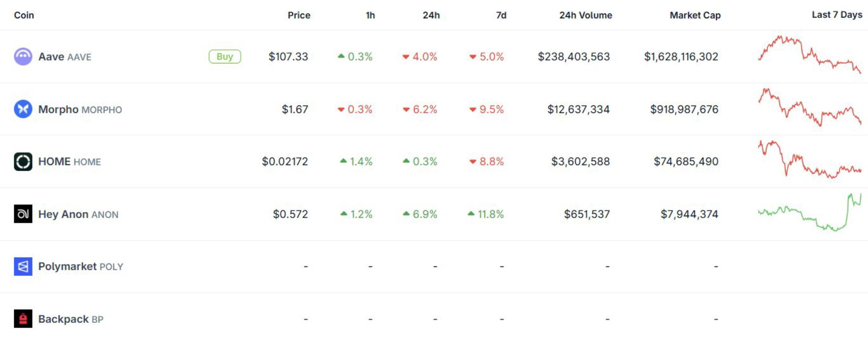
Task: Click the Backpack logo icon
Action: click(23, 319)
